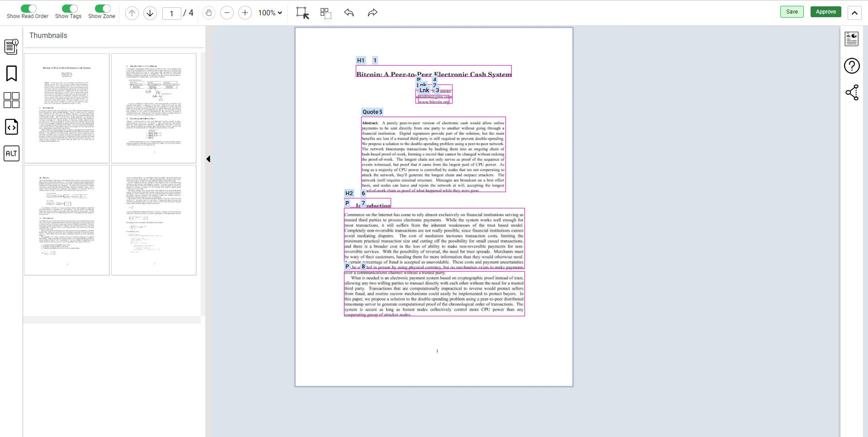Viewport: 868px width, 437px height.
Task: Click the Save button
Action: pyautogui.click(x=792, y=11)
